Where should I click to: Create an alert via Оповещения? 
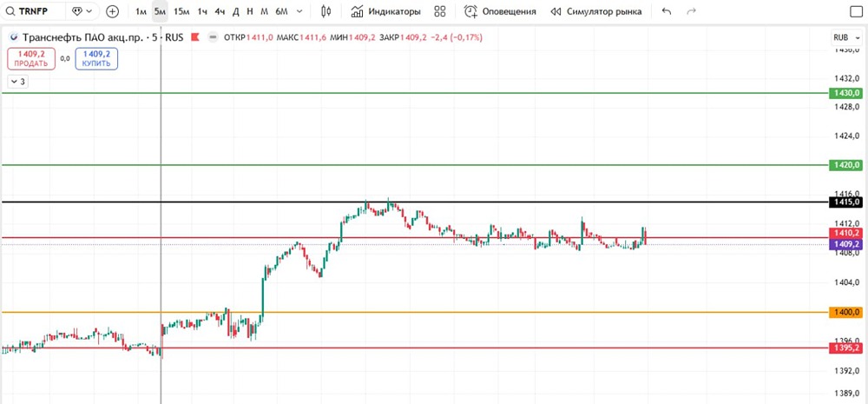point(500,11)
